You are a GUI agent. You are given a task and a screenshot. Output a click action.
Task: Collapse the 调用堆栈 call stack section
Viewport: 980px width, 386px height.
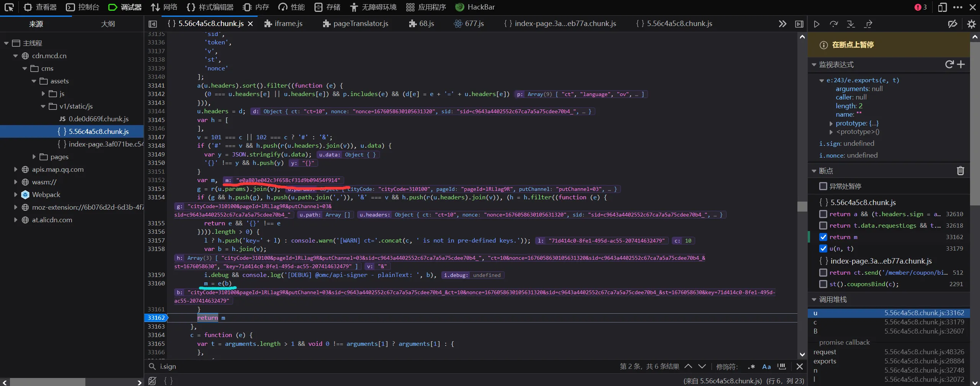tap(814, 300)
